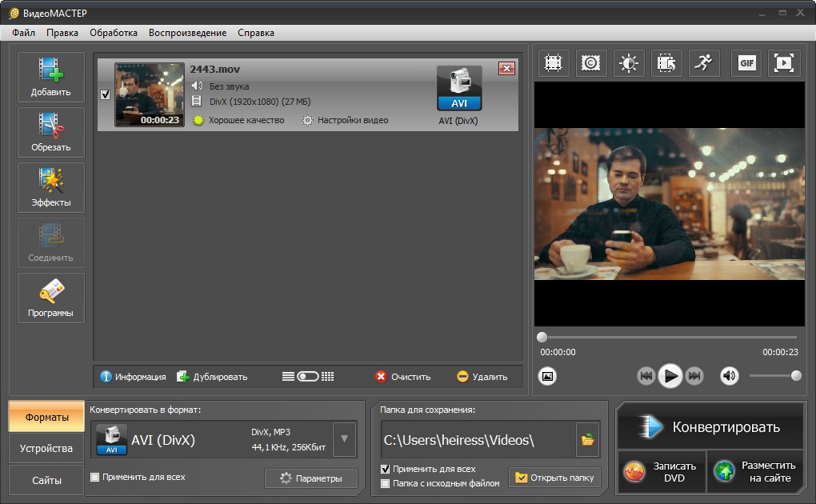This screenshot has width=816, height=504.
Task: Click Открыть папку button
Action: (554, 478)
